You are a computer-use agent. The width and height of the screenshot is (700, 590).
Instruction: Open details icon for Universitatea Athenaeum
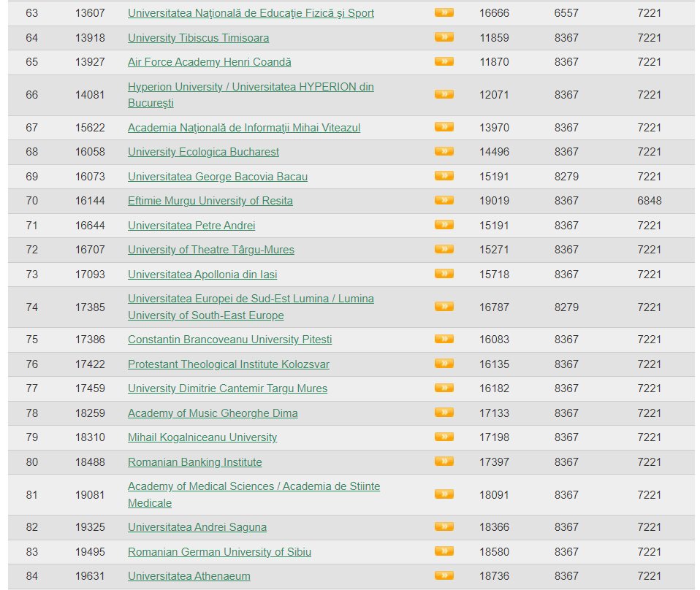pos(444,575)
